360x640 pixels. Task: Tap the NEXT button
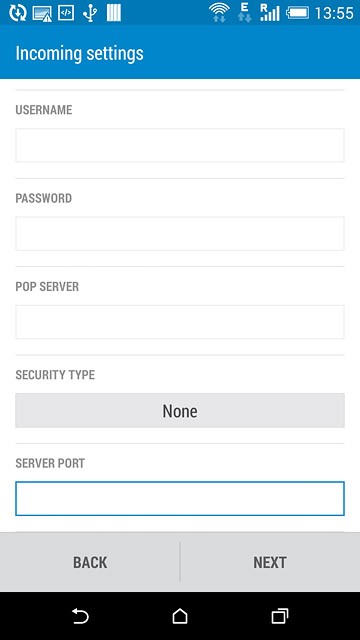pos(270,562)
